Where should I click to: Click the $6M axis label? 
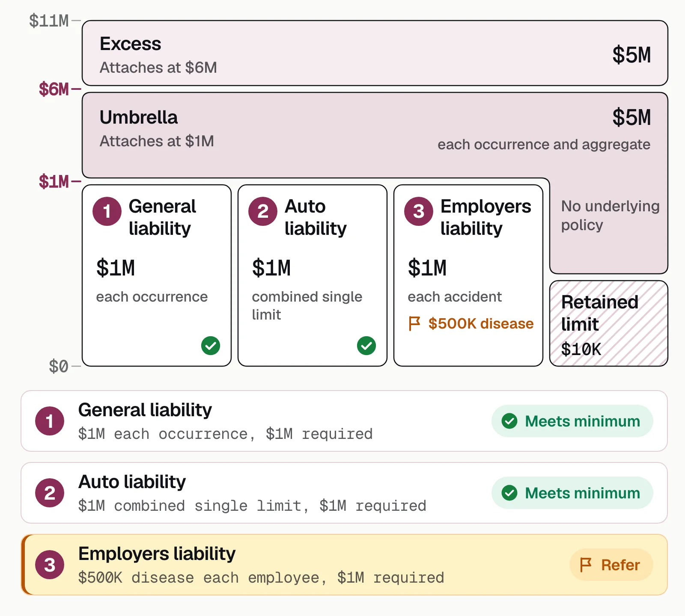pyautogui.click(x=54, y=89)
